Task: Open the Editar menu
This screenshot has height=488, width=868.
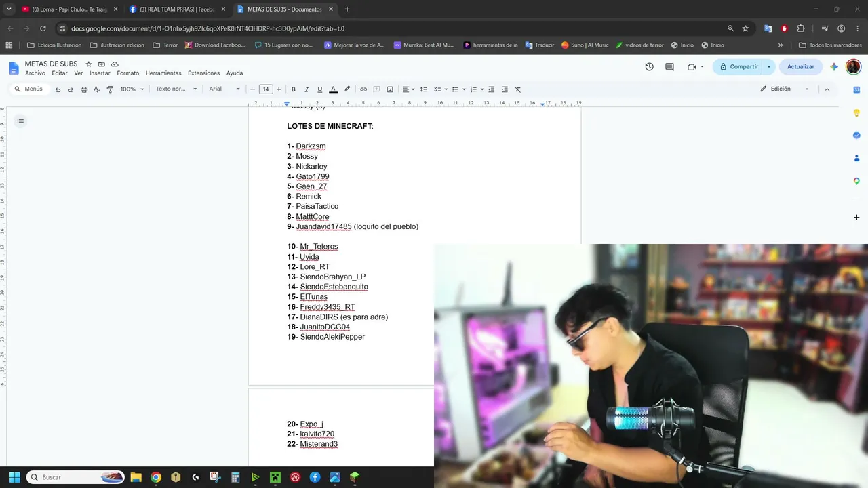Action: 60,73
